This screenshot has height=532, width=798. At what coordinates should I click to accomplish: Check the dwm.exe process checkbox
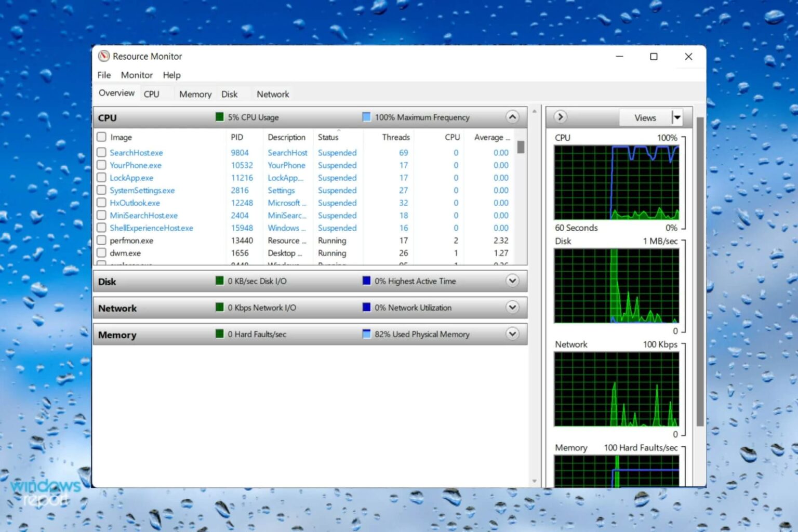click(101, 252)
